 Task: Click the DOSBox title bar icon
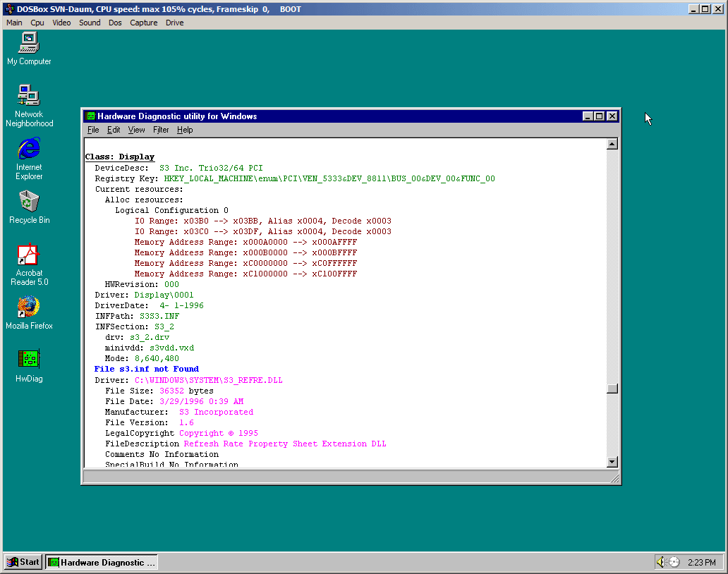click(x=9, y=9)
